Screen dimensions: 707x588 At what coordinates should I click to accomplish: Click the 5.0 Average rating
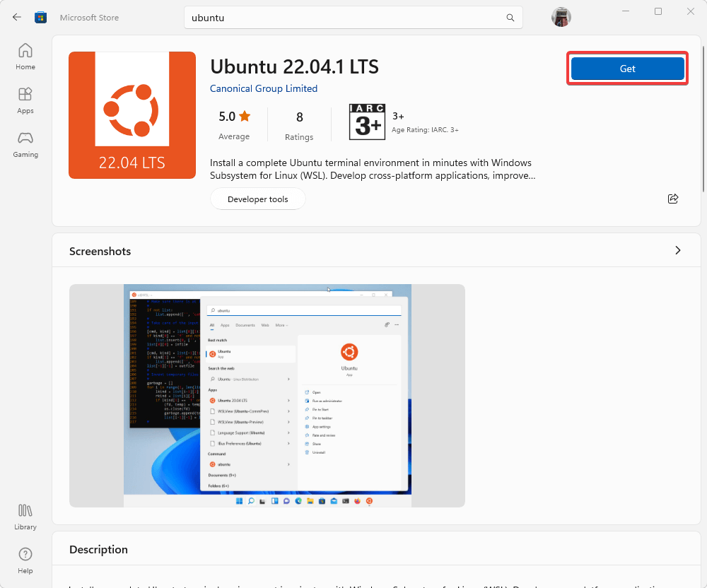coord(234,125)
